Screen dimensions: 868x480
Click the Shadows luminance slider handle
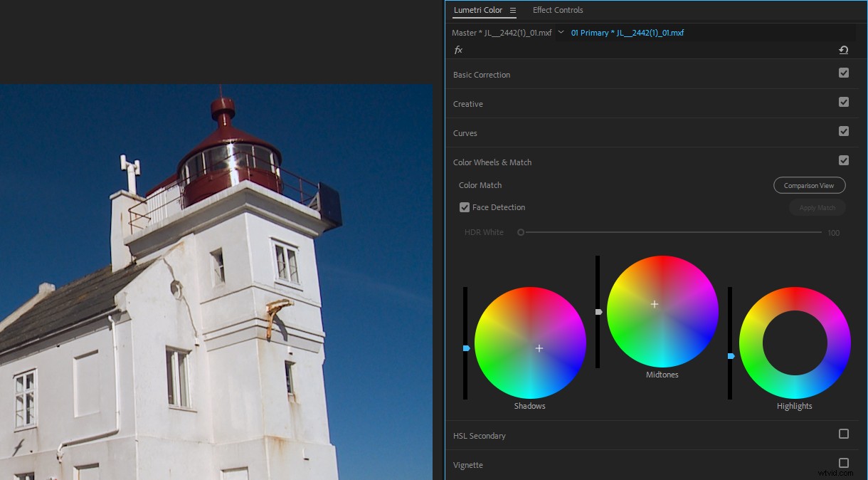[x=466, y=348]
